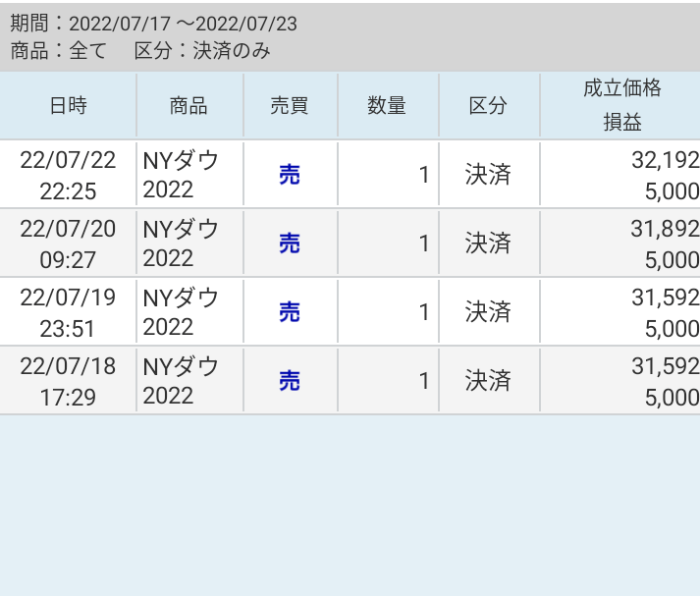Select the 区分 column header
The height and width of the screenshot is (596, 700).
(488, 106)
